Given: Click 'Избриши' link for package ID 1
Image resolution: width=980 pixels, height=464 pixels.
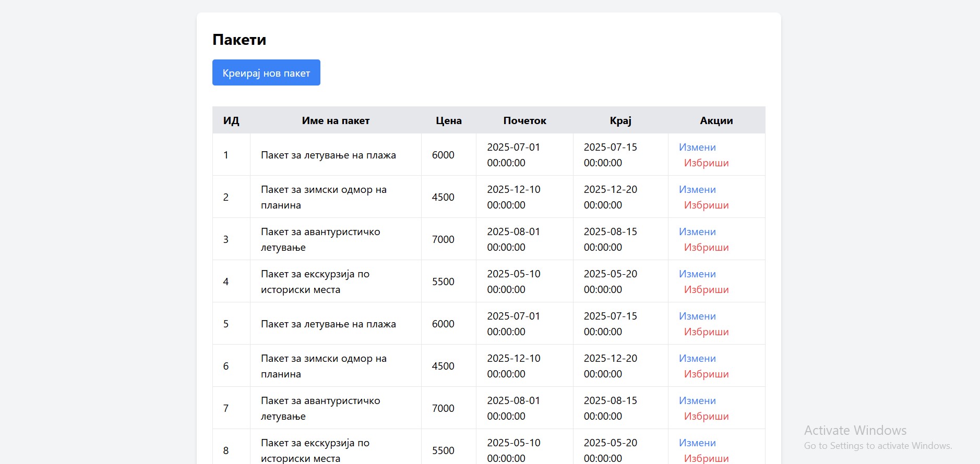Looking at the screenshot, I should pos(706,163).
